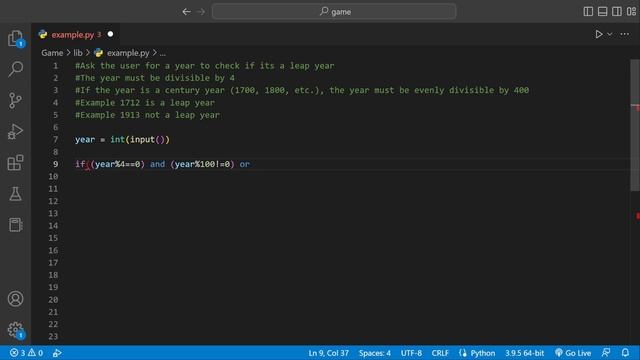Click Ln 9, Col 37 to go to line
Viewport: 640px width, 360px height.
[x=329, y=353]
